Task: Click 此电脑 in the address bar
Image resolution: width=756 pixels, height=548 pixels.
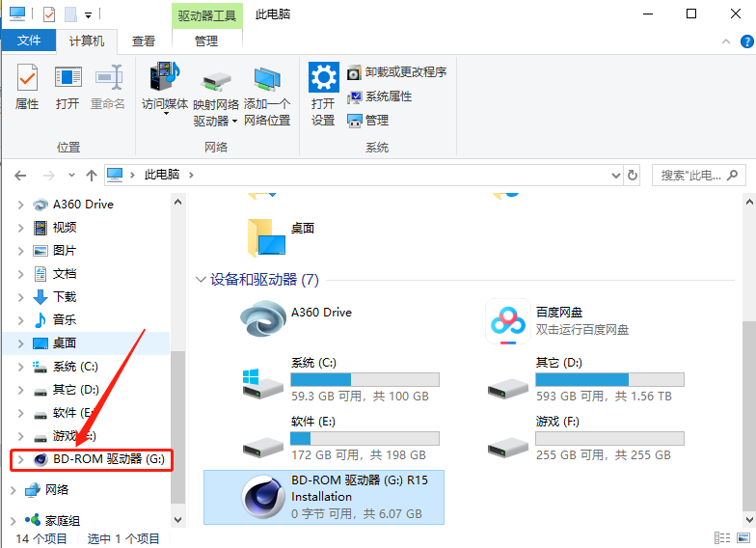Action: pos(162,175)
